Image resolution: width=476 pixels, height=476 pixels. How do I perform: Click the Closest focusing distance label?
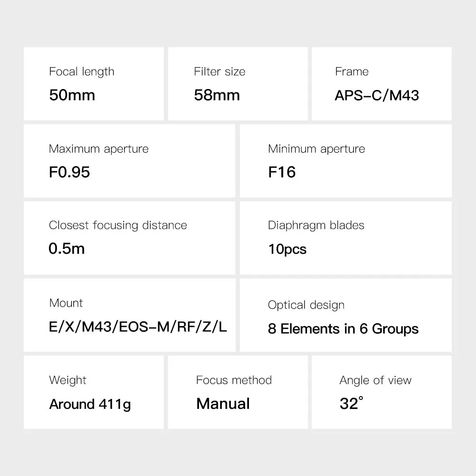[x=118, y=225]
